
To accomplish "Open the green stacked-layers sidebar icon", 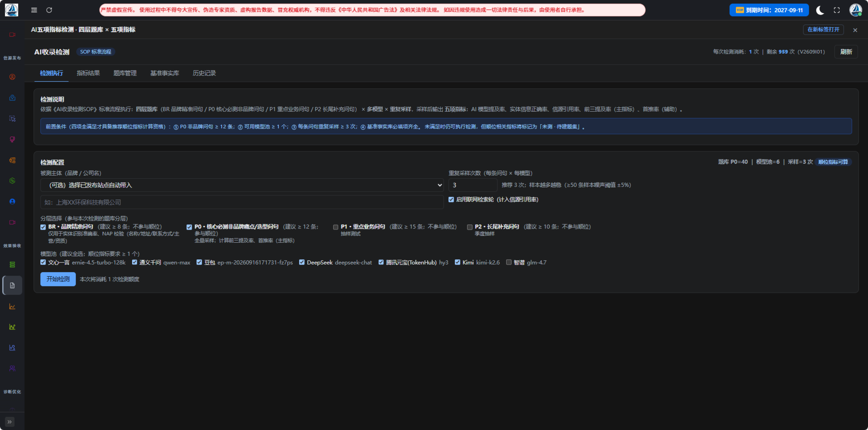I will [13, 265].
